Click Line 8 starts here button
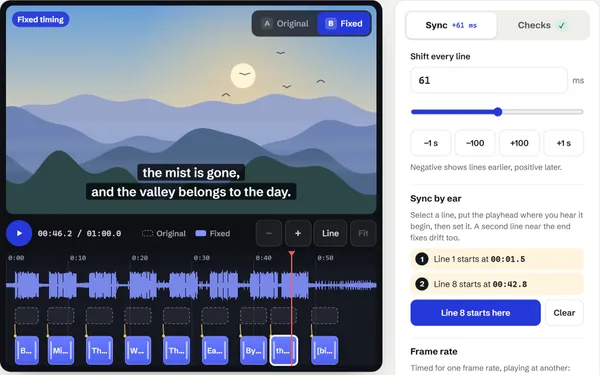The height and width of the screenshot is (375, 600). tap(475, 313)
